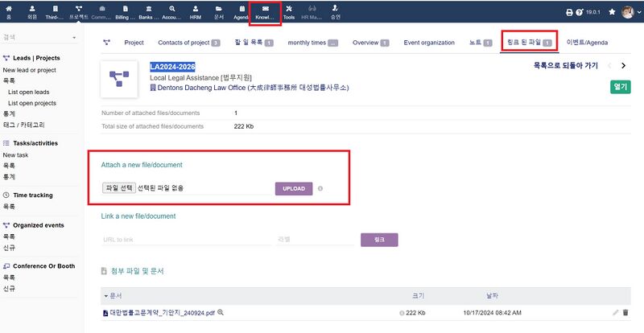Open the user avatar dropdown menu

[x=629, y=12]
